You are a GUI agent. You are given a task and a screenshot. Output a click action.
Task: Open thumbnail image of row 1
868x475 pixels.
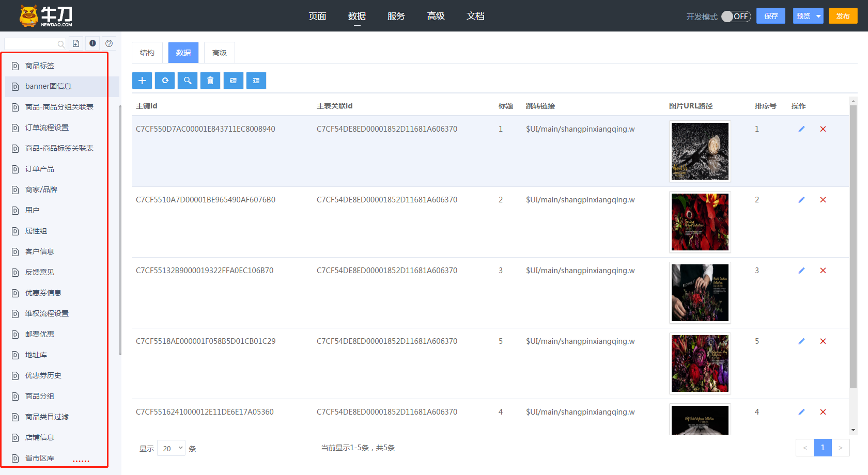700,151
